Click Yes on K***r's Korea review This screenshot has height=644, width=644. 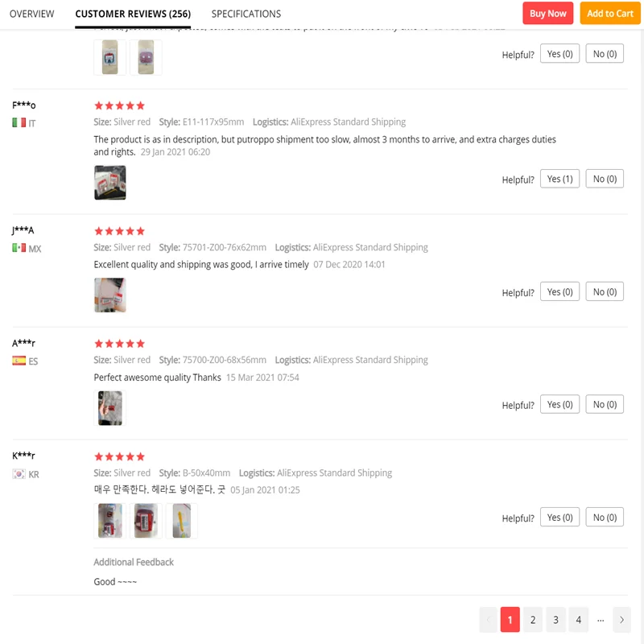pos(559,517)
